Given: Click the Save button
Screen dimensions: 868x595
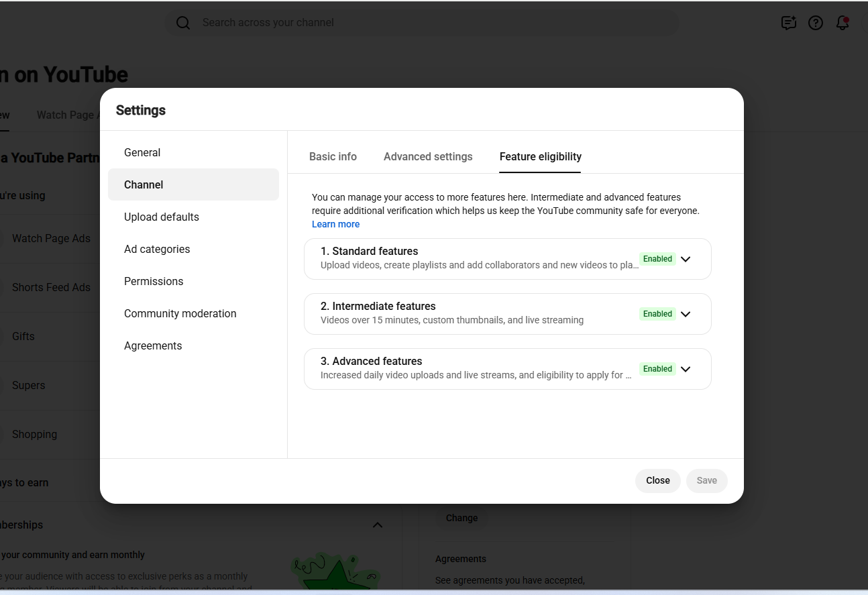Looking at the screenshot, I should point(707,480).
